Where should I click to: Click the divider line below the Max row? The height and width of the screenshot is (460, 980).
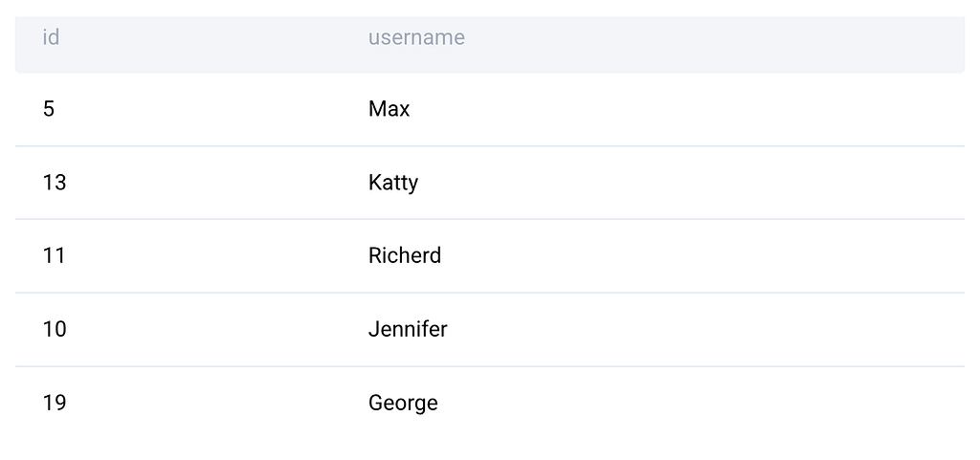(490, 146)
